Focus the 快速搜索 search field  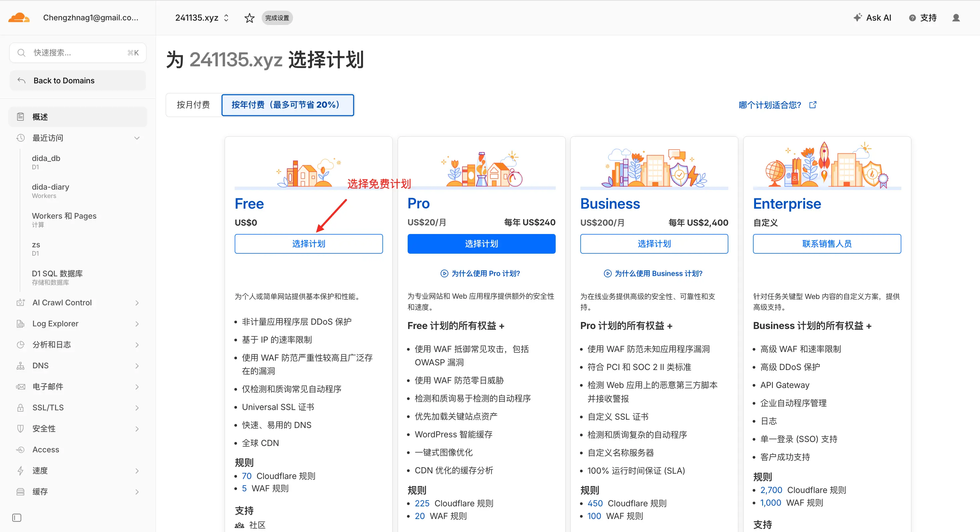pyautogui.click(x=78, y=53)
